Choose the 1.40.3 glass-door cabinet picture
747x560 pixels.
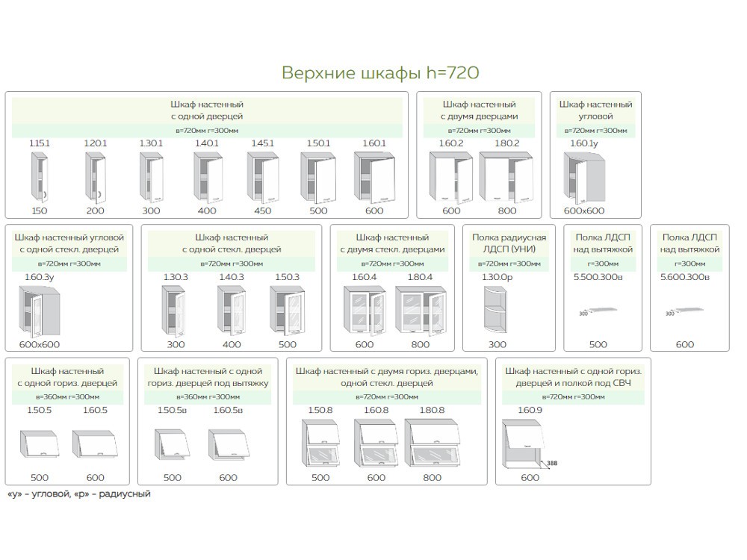click(x=232, y=311)
